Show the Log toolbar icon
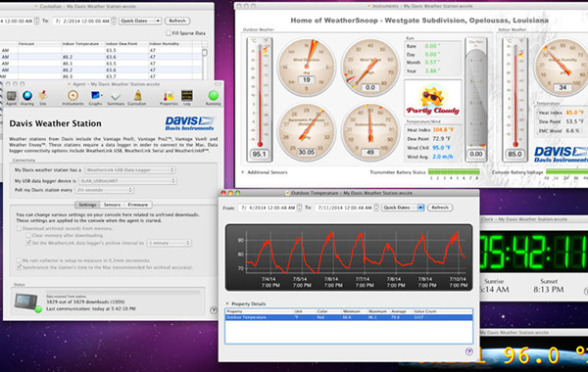Screen dimensions: 588x372 click(187, 96)
